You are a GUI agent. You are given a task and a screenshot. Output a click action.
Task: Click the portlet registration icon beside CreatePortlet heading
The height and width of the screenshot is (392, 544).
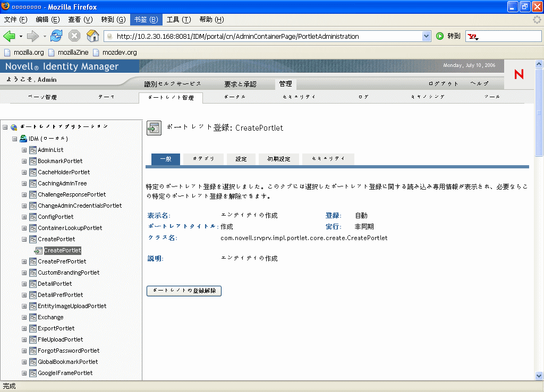pos(154,128)
